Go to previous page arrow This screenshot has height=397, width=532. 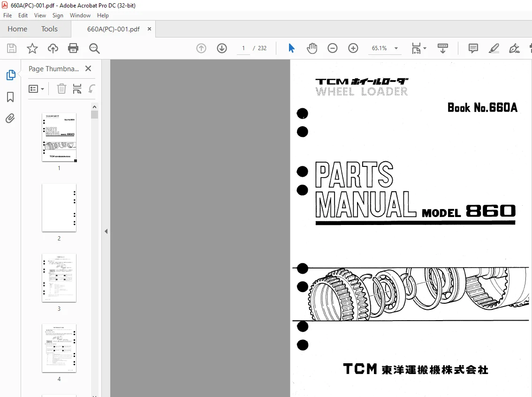201,48
